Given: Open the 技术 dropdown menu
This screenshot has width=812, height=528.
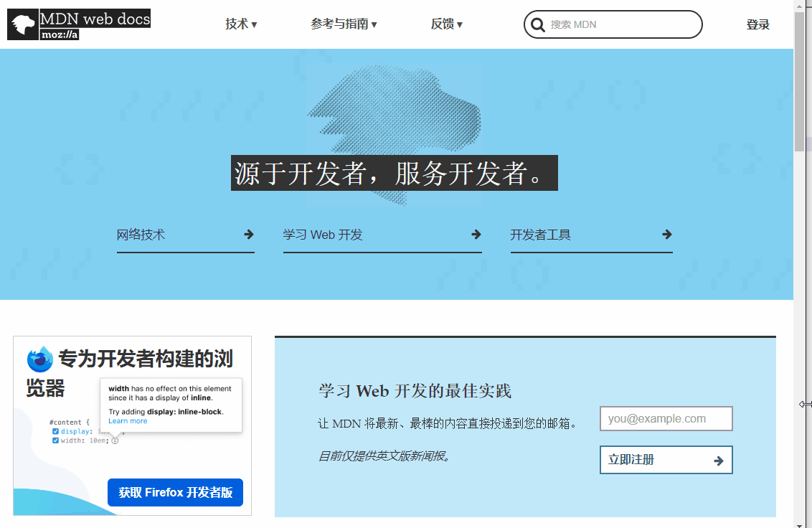Looking at the screenshot, I should (241, 24).
